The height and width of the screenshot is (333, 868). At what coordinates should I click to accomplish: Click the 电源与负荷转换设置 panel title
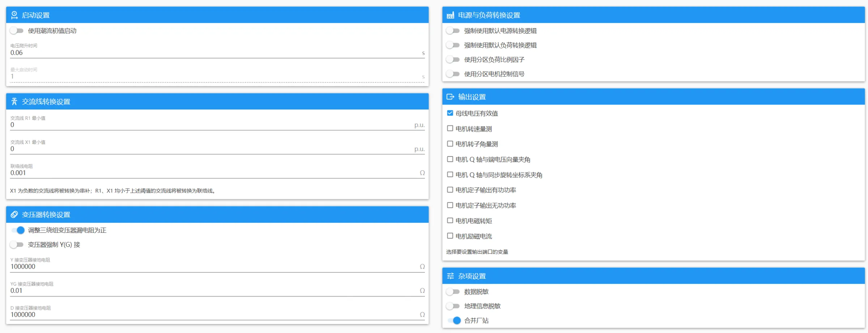pos(489,15)
